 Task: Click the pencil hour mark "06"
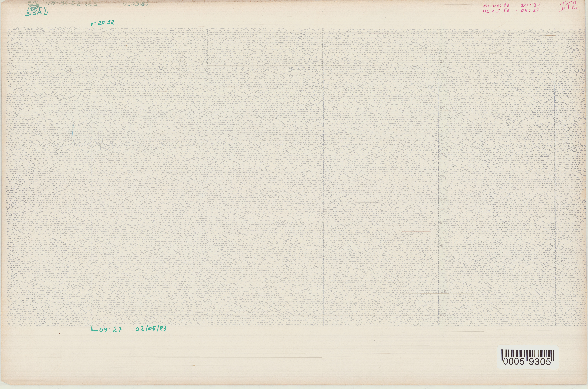[442, 246]
